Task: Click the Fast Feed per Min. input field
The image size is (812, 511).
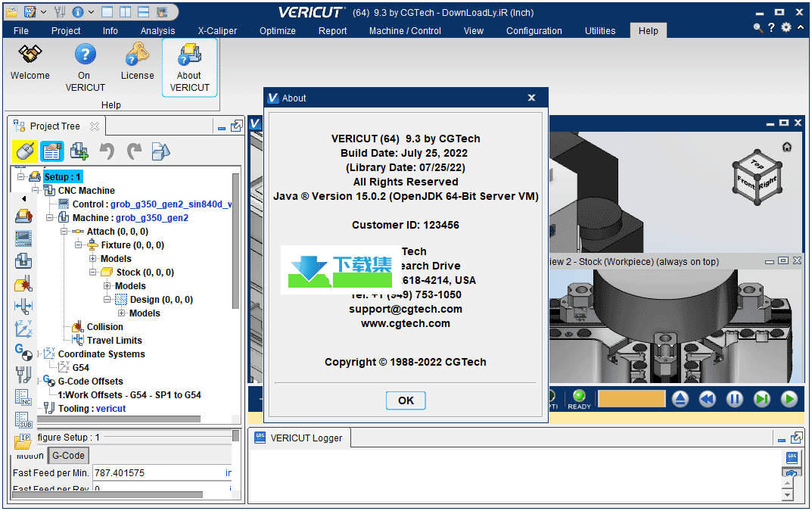Action: 162,472
